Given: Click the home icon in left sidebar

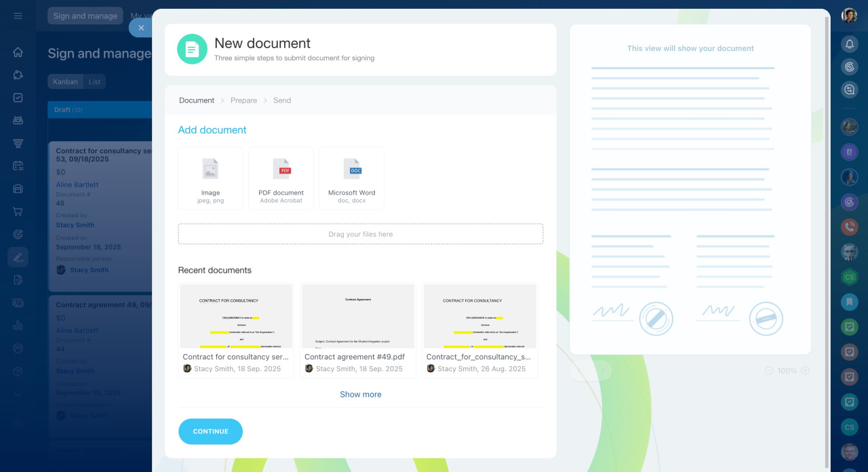Looking at the screenshot, I should 18,52.
